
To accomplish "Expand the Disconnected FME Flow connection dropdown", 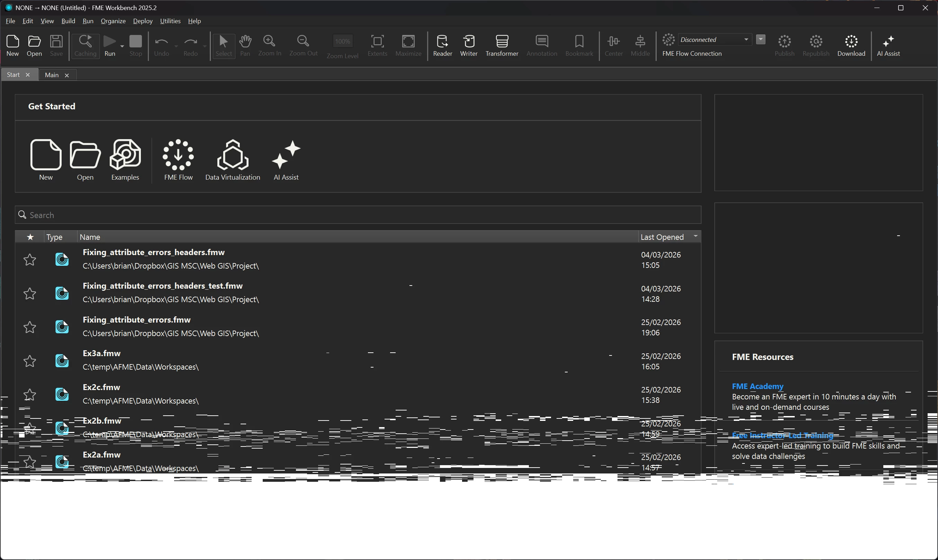I will [x=746, y=39].
